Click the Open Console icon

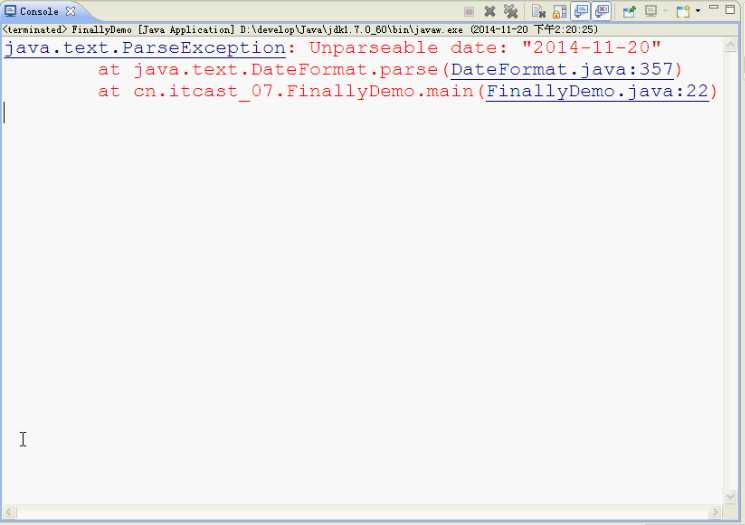683,11
